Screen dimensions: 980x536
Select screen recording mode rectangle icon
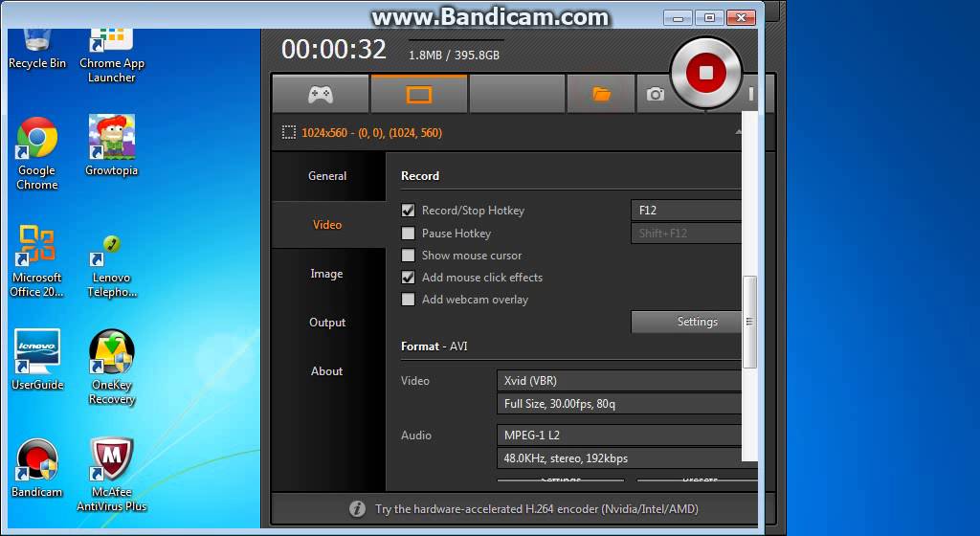419,95
